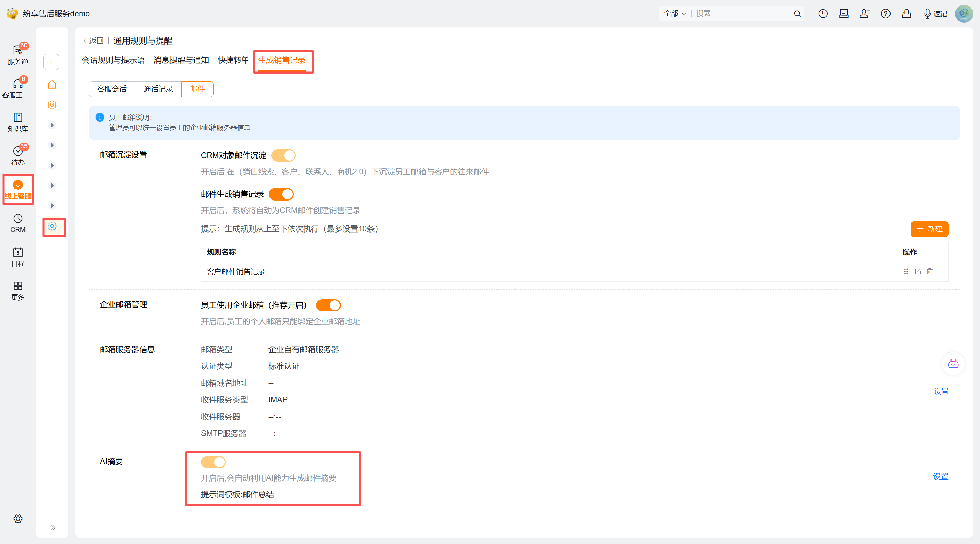The width and height of the screenshot is (980, 544).
Task: Disable the 邮件生成销售记录 switch
Action: point(281,194)
